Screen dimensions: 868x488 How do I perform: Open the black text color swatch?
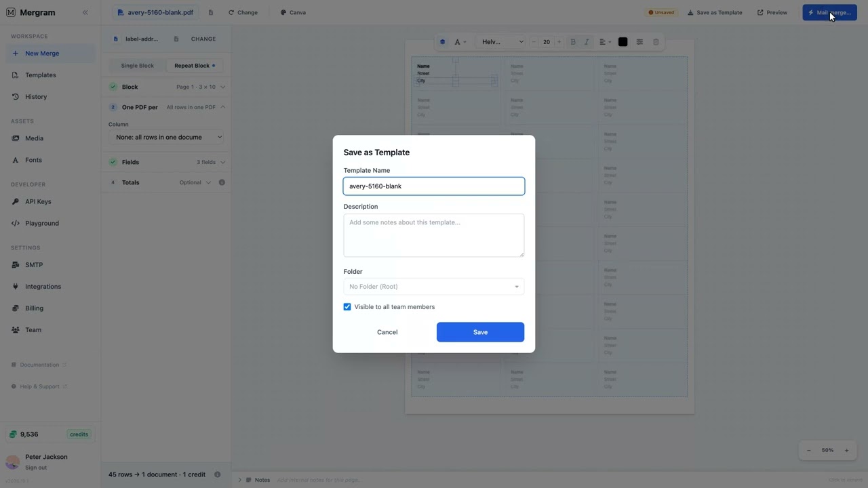coord(623,42)
